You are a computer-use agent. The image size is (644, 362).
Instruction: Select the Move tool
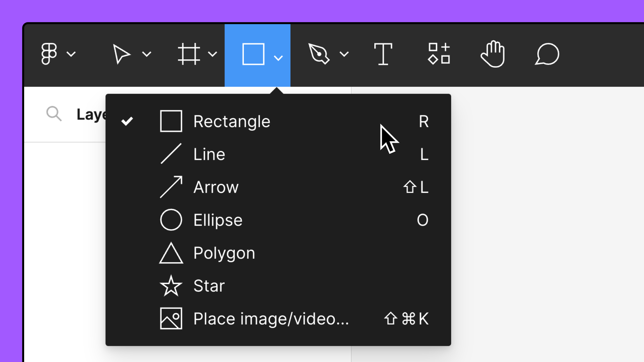(122, 55)
